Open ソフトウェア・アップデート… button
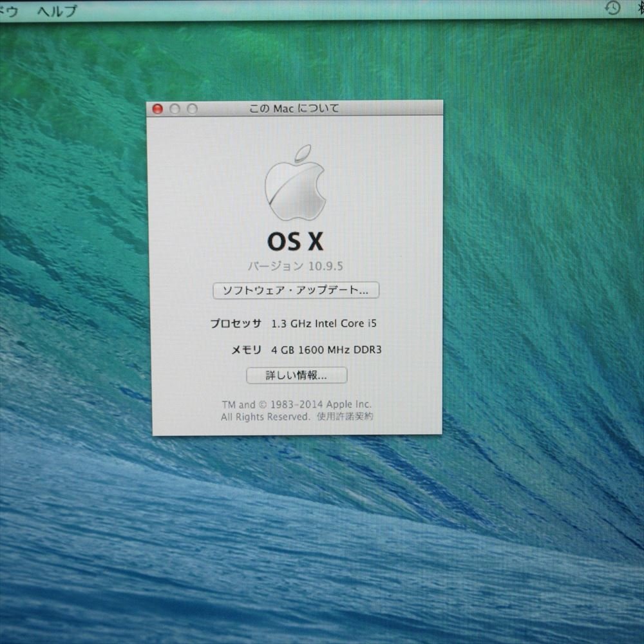Image resolution: width=644 pixels, height=644 pixels. point(296,290)
